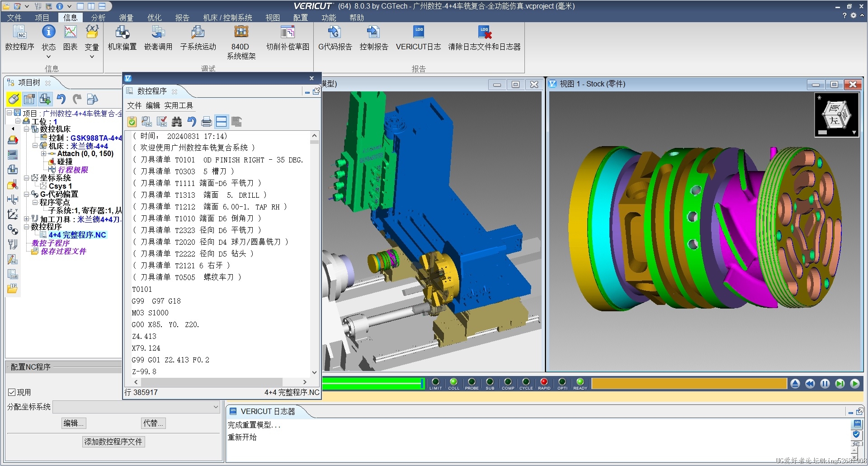Click the undo arrow in project tree toolbar
868x466 pixels.
(61, 99)
